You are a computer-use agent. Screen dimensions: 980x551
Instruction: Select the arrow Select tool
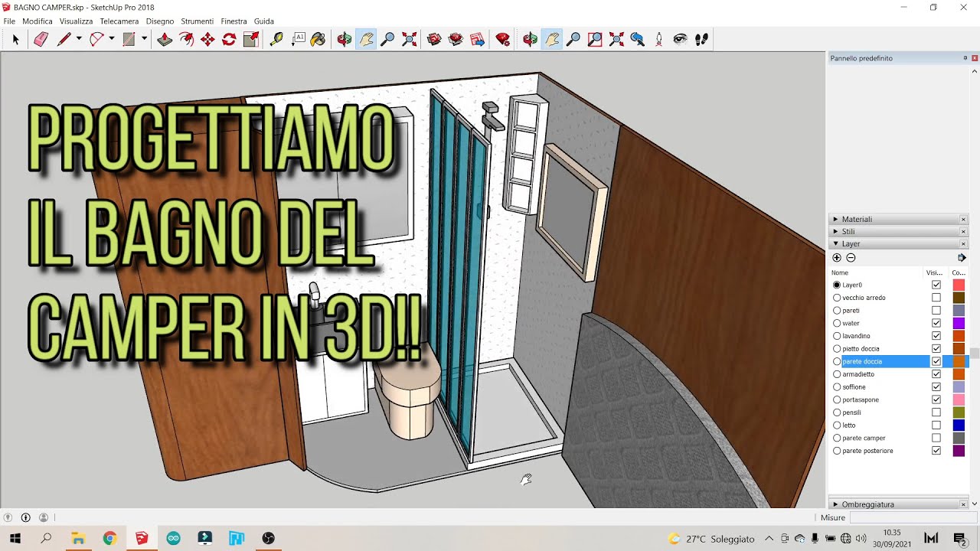point(16,39)
